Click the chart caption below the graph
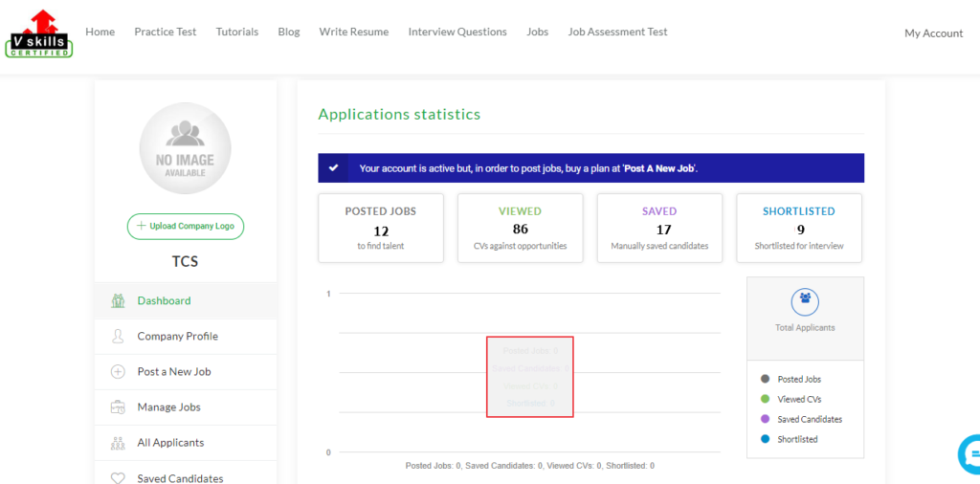Image resolution: width=980 pixels, height=484 pixels. [x=530, y=466]
